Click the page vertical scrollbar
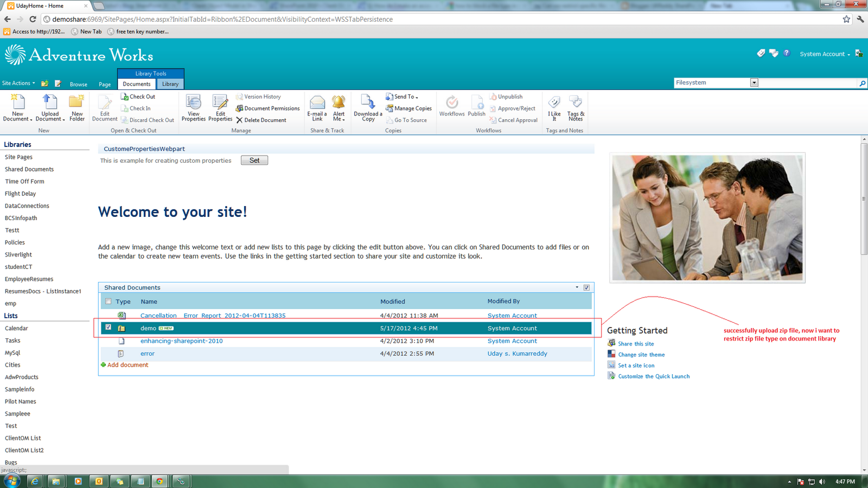 tap(864, 200)
